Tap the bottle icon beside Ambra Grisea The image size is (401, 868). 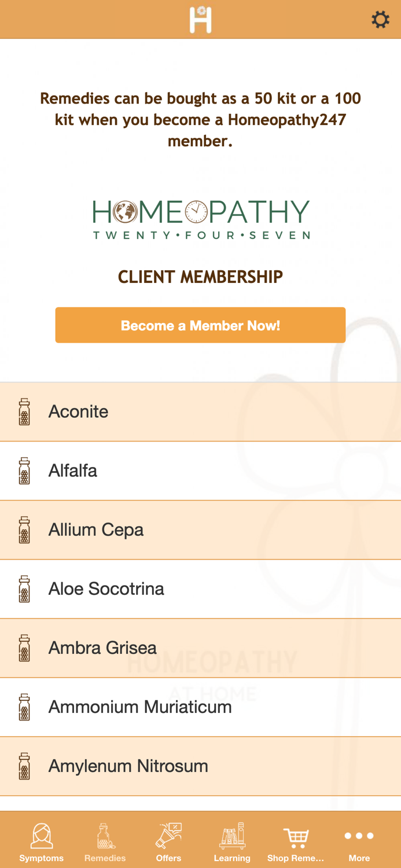24,648
